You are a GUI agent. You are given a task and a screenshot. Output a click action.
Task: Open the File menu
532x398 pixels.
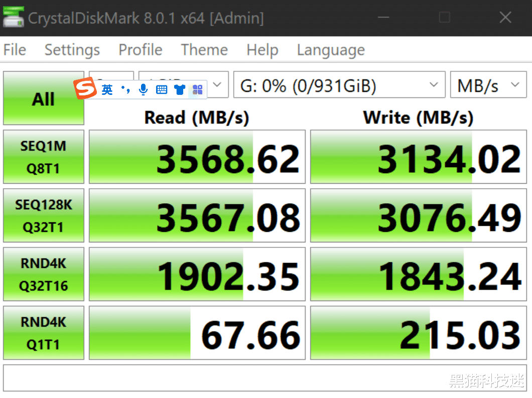[15, 50]
